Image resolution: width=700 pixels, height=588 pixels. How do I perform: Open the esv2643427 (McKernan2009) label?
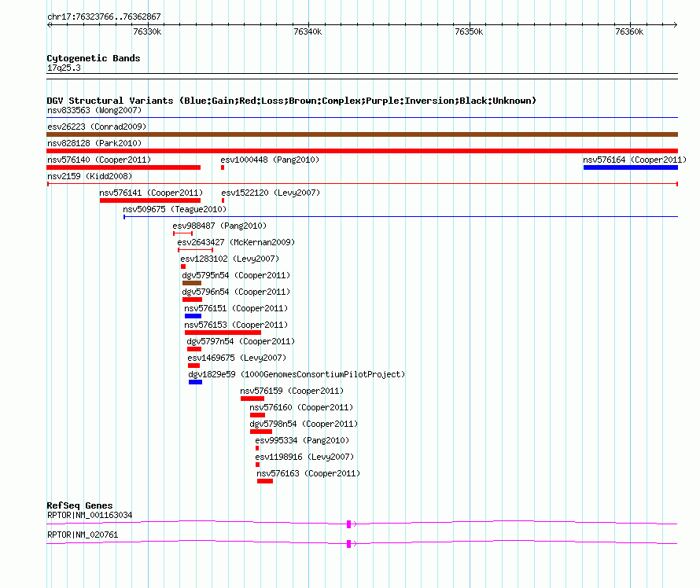pos(236,242)
